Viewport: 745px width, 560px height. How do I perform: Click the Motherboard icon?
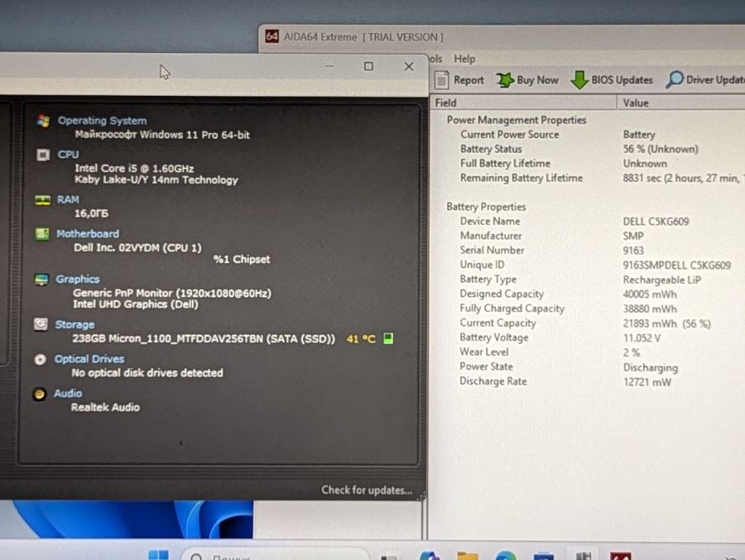pos(42,234)
